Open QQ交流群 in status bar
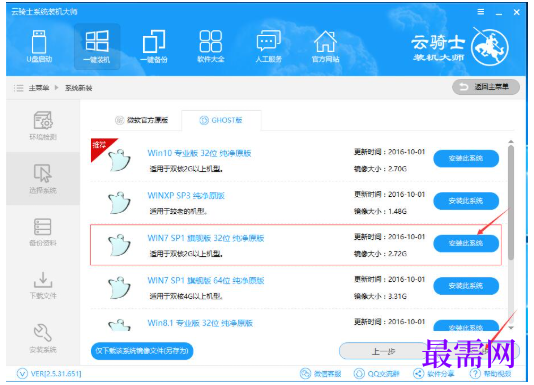 click(376, 374)
